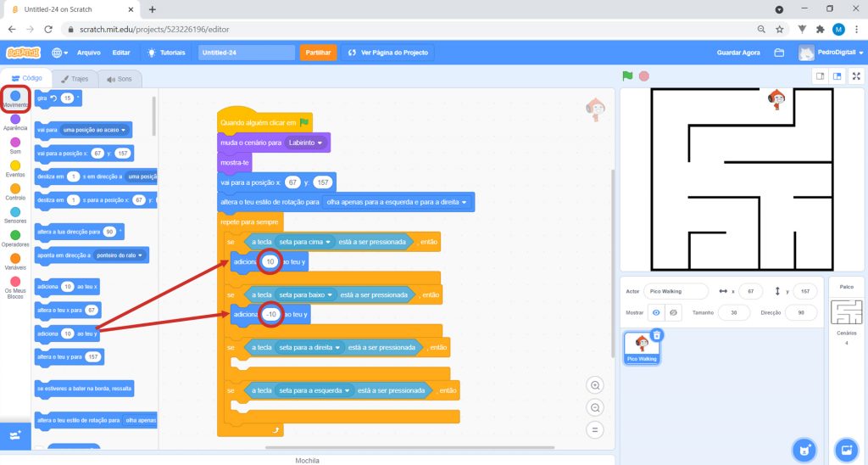Open the Labirinto backdrop dropdown

point(305,143)
